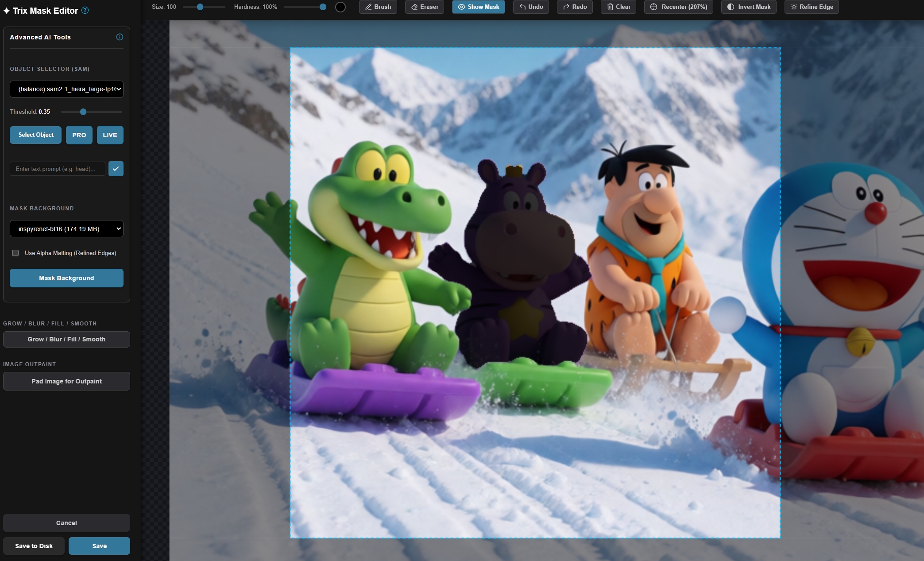Click the 'Advanced AI Tools' panel title
This screenshot has height=561, width=924.
tap(40, 37)
